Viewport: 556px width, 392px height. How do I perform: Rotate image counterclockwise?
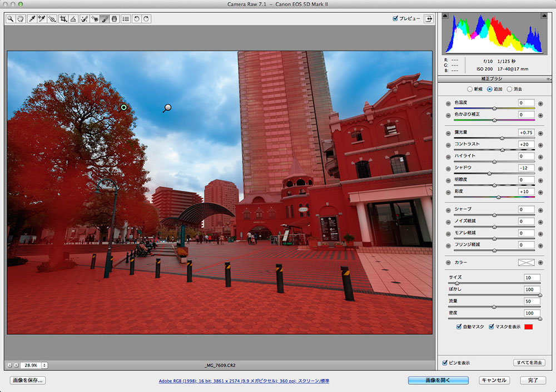137,19
